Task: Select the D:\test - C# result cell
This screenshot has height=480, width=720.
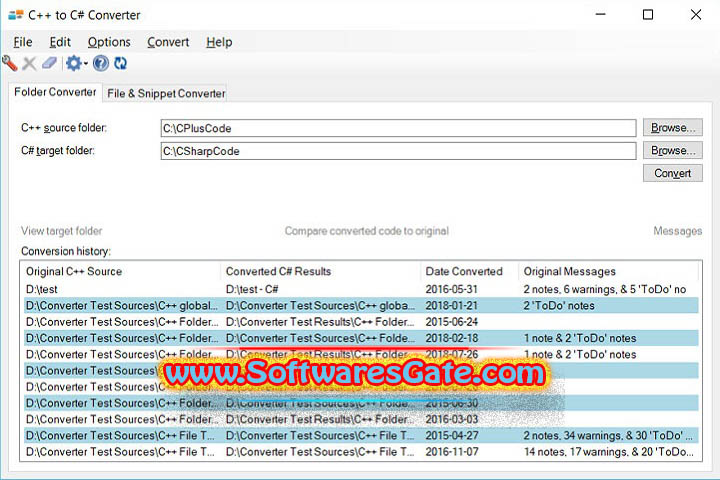Action: click(x=252, y=289)
